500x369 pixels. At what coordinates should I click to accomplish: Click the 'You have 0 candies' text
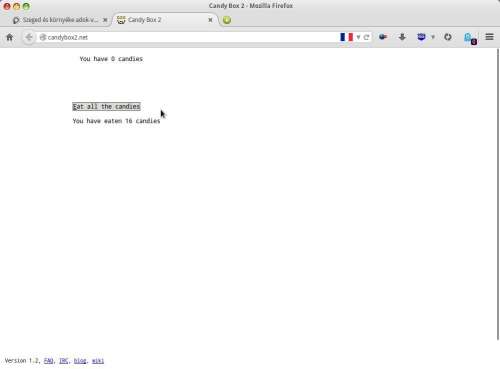(111, 59)
